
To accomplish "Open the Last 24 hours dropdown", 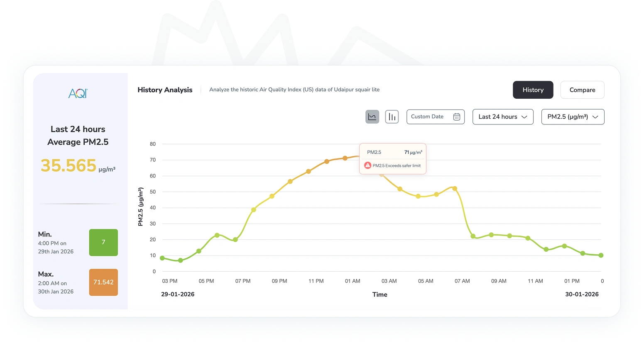I will [503, 117].
